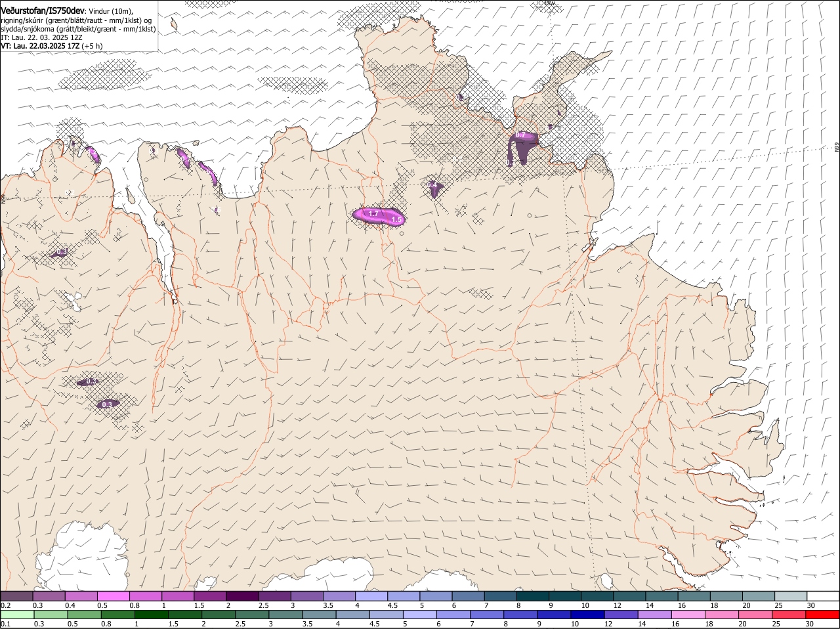Click upper legend swatch between 8 and 9
The width and height of the screenshot is (840, 629).
click(x=533, y=596)
